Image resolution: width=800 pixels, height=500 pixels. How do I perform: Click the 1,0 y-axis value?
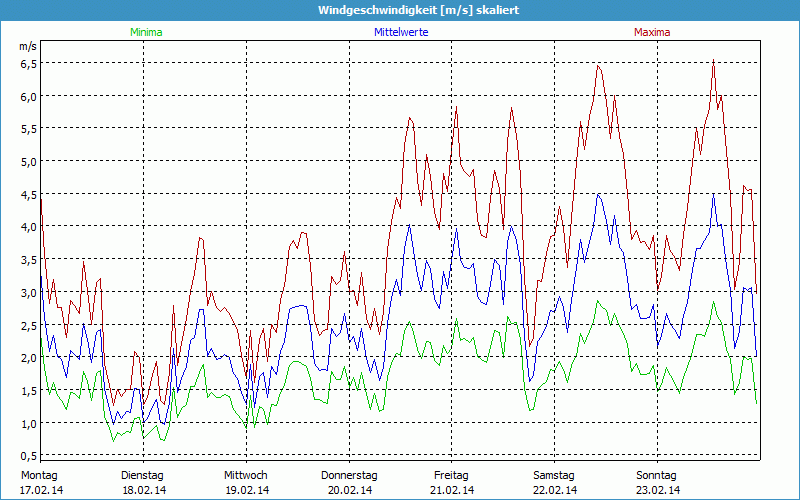coord(29,423)
